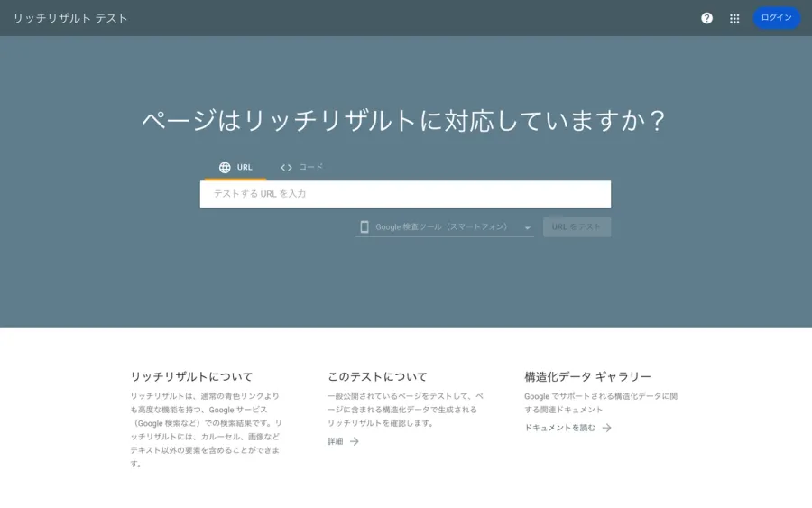Click the リッチリザルトについて heading
Viewport: 812px width, 508px height.
coord(191,376)
